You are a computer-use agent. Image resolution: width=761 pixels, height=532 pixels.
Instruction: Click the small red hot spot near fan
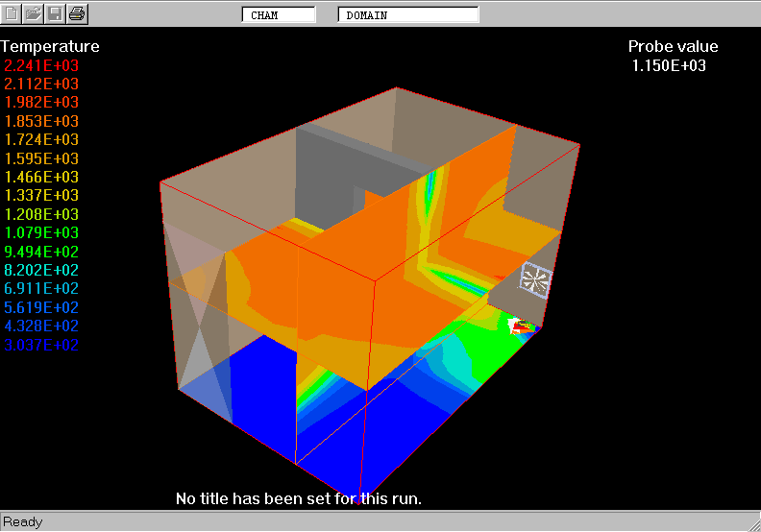click(520, 327)
